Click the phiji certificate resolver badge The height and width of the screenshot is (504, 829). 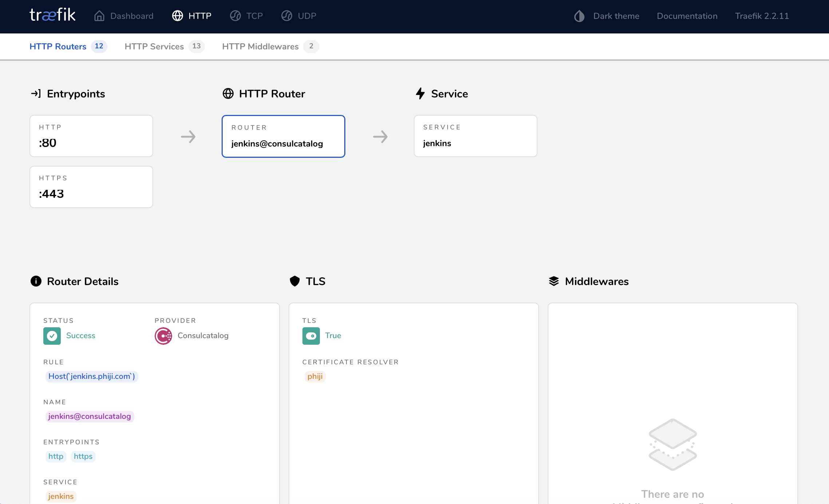314,376
